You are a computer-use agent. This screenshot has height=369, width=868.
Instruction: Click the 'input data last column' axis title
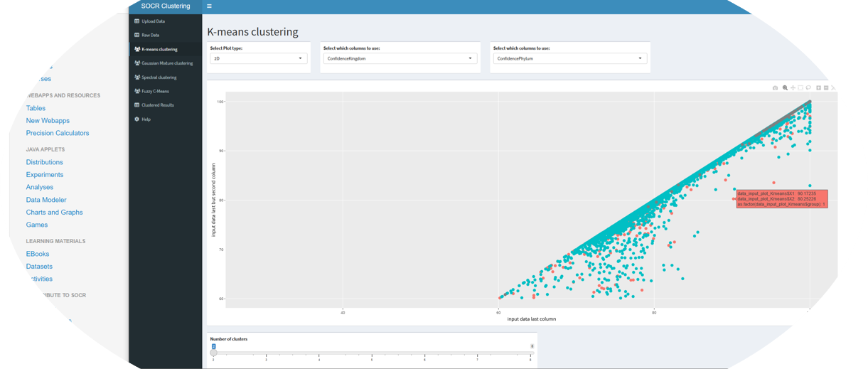pos(532,319)
